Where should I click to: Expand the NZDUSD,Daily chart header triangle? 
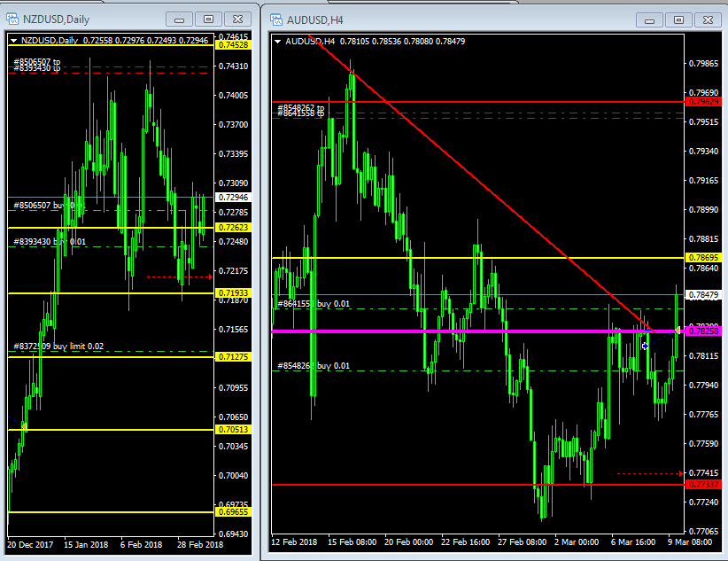[13, 41]
